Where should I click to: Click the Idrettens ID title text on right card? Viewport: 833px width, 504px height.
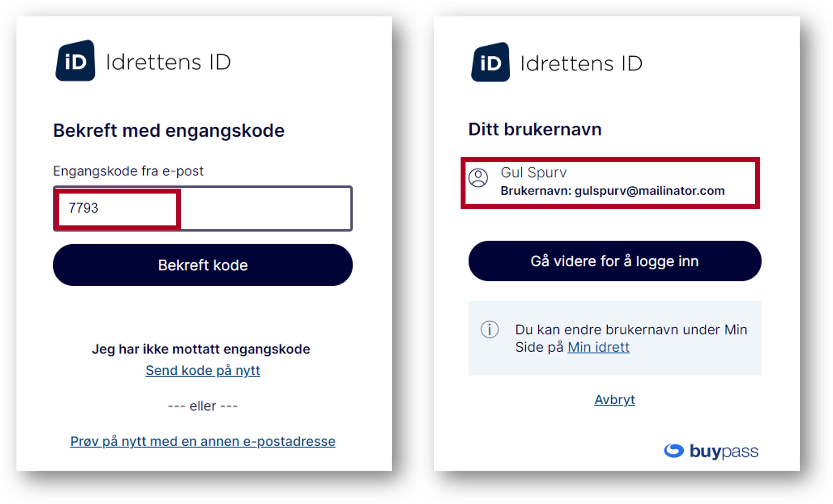pos(581,63)
